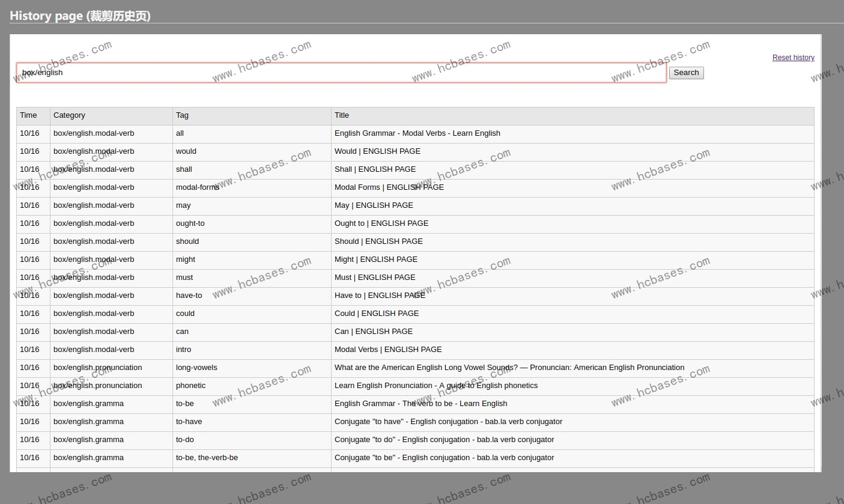The image size is (844, 504).
Task: Select the 'to-do' tag cell
Action: tap(252, 440)
